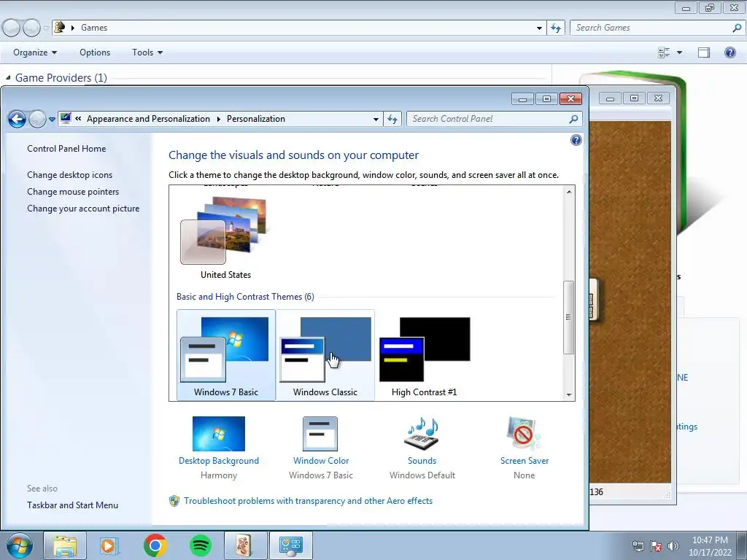This screenshot has width=747, height=560.
Task: Click the network tray icon
Action: point(638,545)
